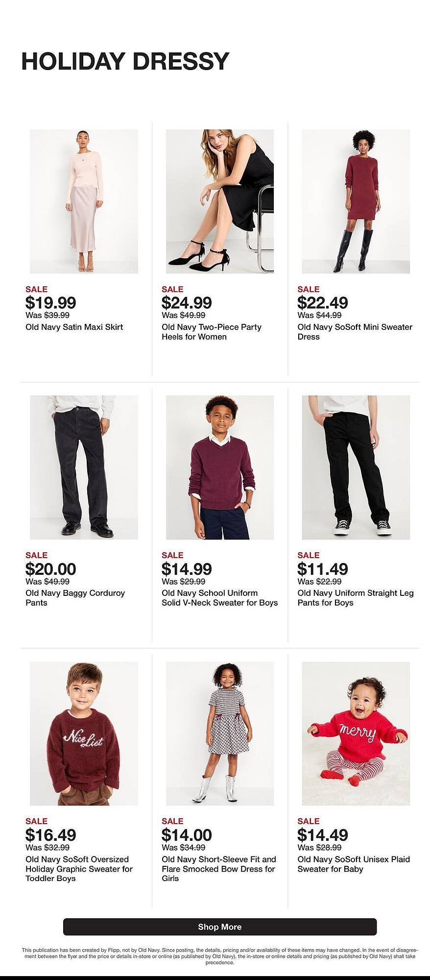Image resolution: width=430 pixels, height=980 pixels.
Task: Click the SoSoft Mini Sweater Dress title
Action: (355, 332)
